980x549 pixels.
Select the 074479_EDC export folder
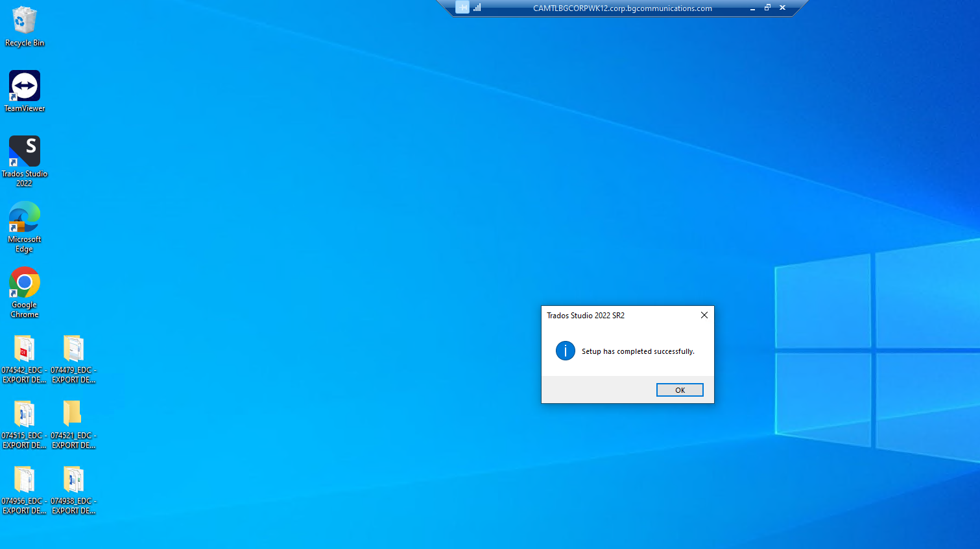click(73, 359)
